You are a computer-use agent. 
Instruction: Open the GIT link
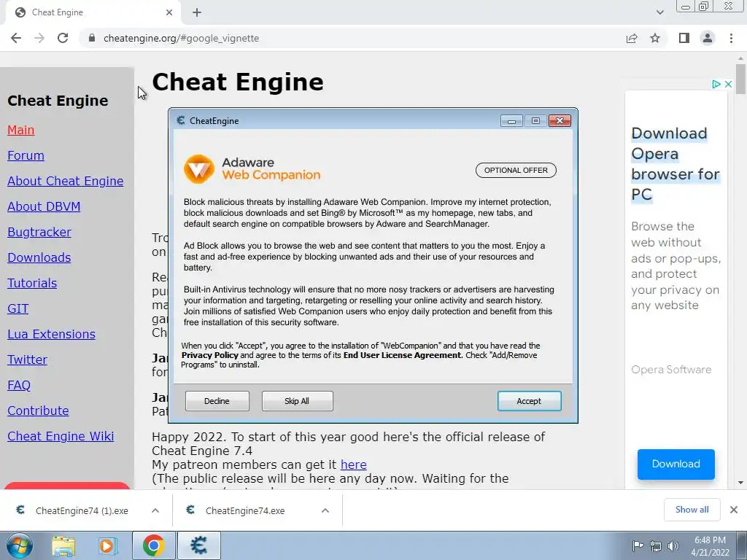coord(18,308)
